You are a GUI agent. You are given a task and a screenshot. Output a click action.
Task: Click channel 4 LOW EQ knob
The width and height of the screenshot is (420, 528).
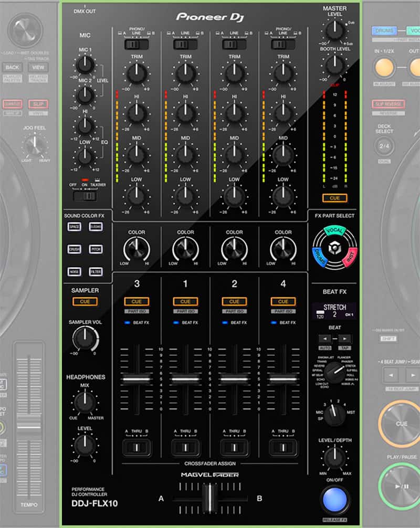click(x=283, y=196)
